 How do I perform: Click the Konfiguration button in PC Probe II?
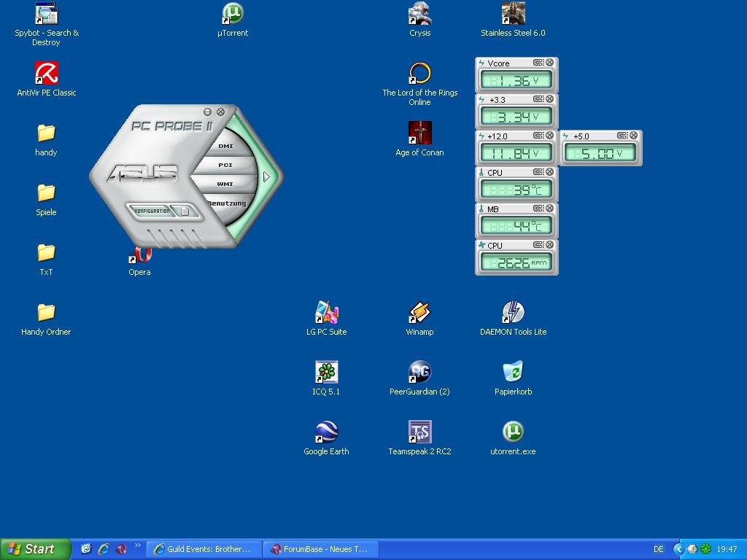pos(152,211)
